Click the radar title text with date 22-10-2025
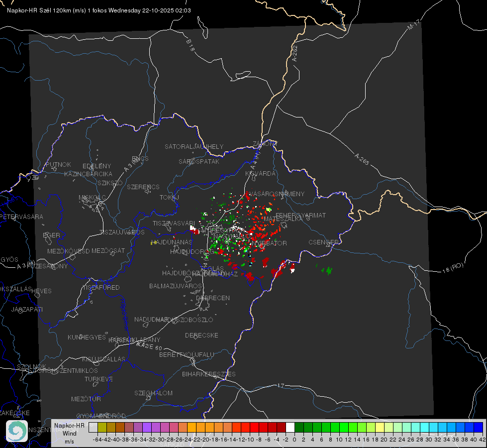Screen dimensions: 487x448 (99, 10)
